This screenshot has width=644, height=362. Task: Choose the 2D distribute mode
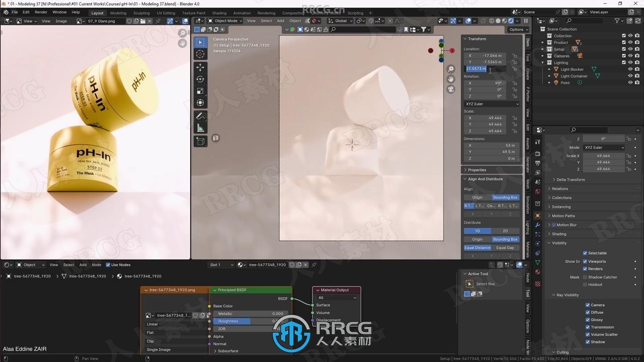[x=505, y=231]
